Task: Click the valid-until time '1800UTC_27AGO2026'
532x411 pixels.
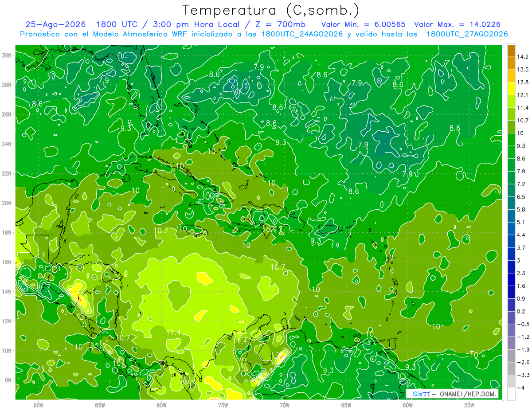Action: click(467, 34)
